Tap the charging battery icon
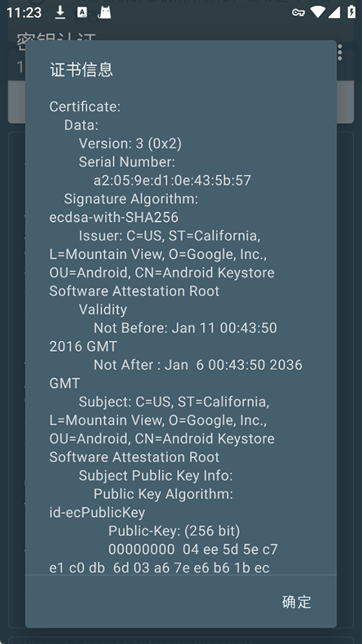The image size is (362, 644). pos(351,12)
